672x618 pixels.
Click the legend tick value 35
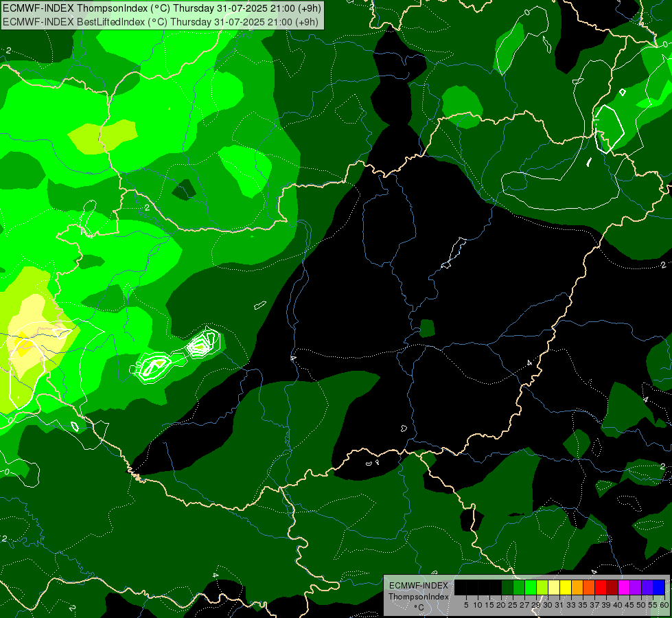tap(583, 605)
